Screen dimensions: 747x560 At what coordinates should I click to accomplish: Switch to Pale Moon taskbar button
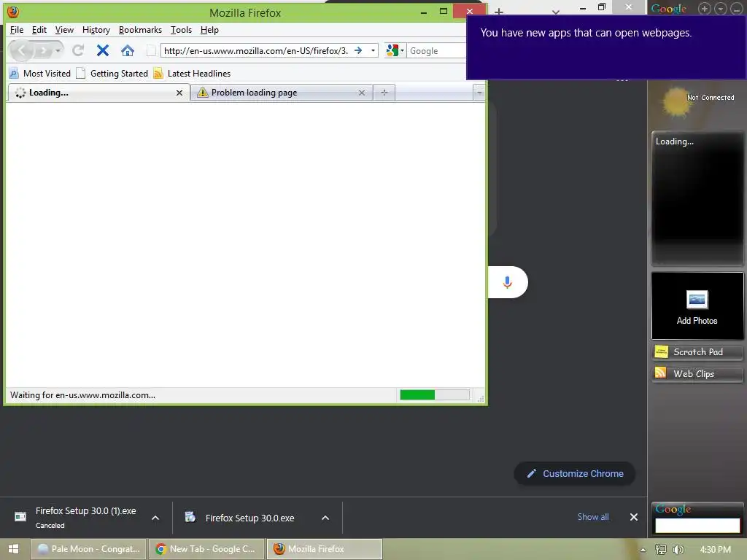pos(88,549)
